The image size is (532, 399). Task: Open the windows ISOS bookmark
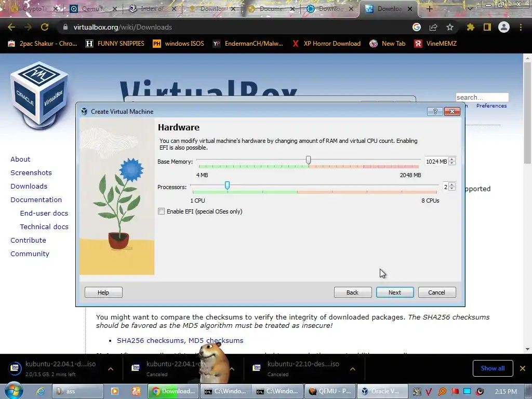tap(179, 44)
